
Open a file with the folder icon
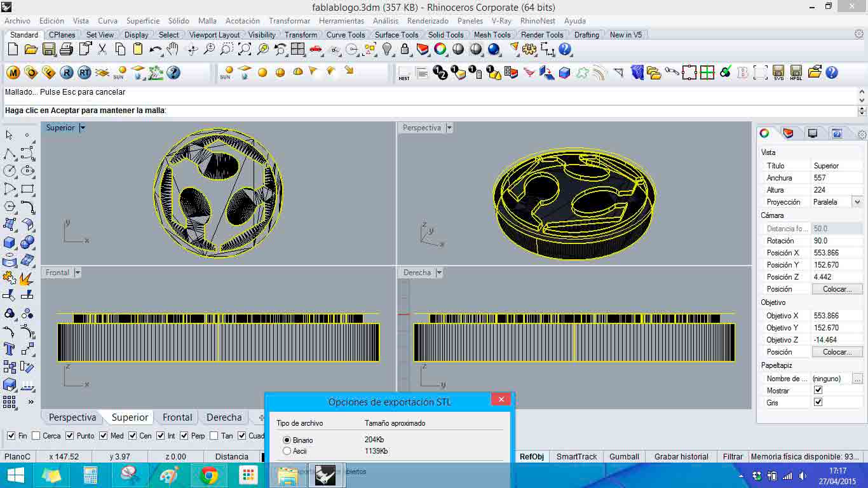coord(31,50)
